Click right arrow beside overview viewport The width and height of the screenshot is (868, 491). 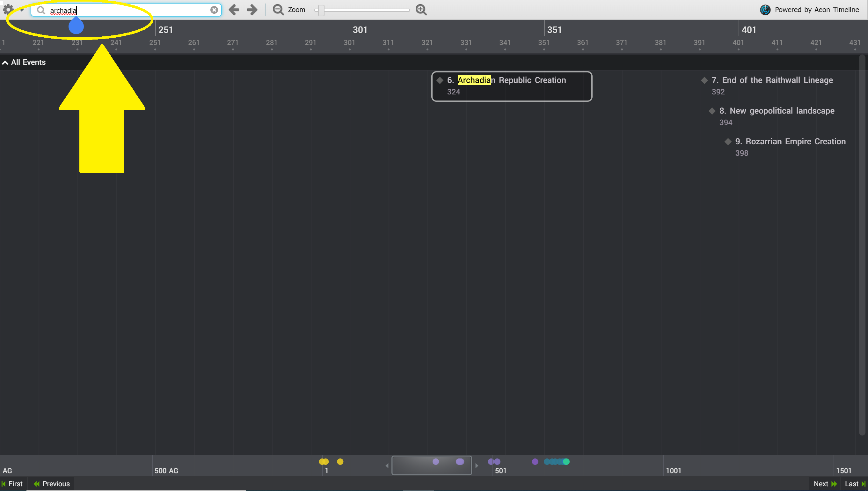tap(477, 466)
